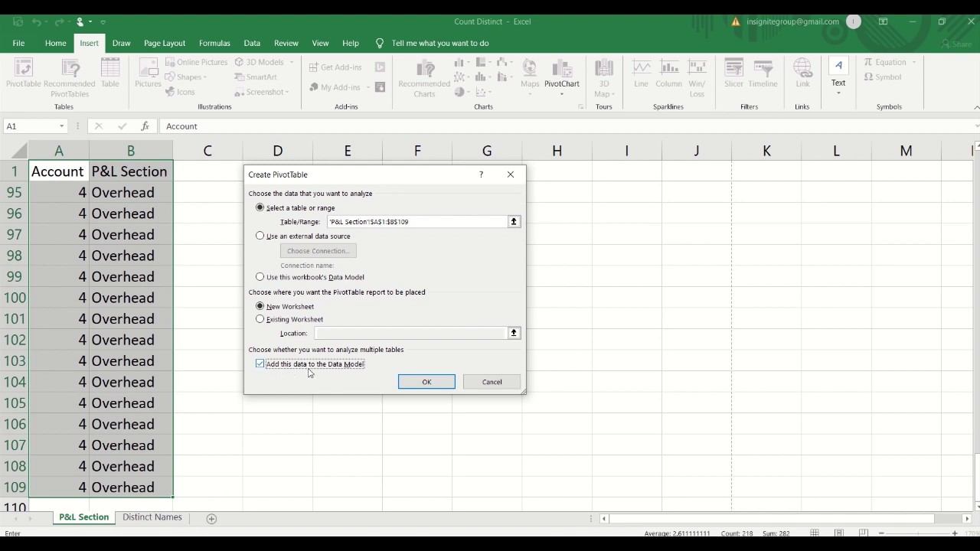Image resolution: width=980 pixels, height=551 pixels.
Task: Switch to the View tab
Action: pyautogui.click(x=320, y=43)
